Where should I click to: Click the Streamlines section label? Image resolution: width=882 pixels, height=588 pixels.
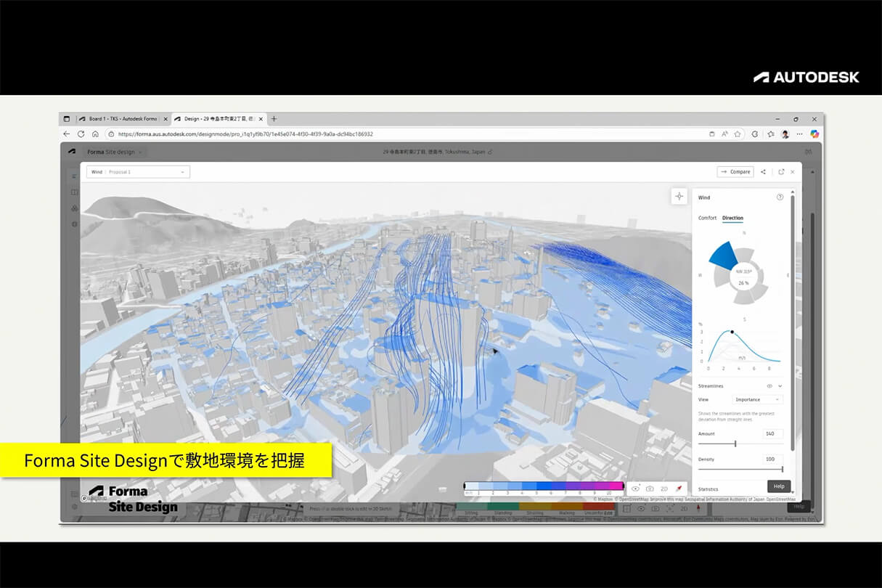coord(711,386)
